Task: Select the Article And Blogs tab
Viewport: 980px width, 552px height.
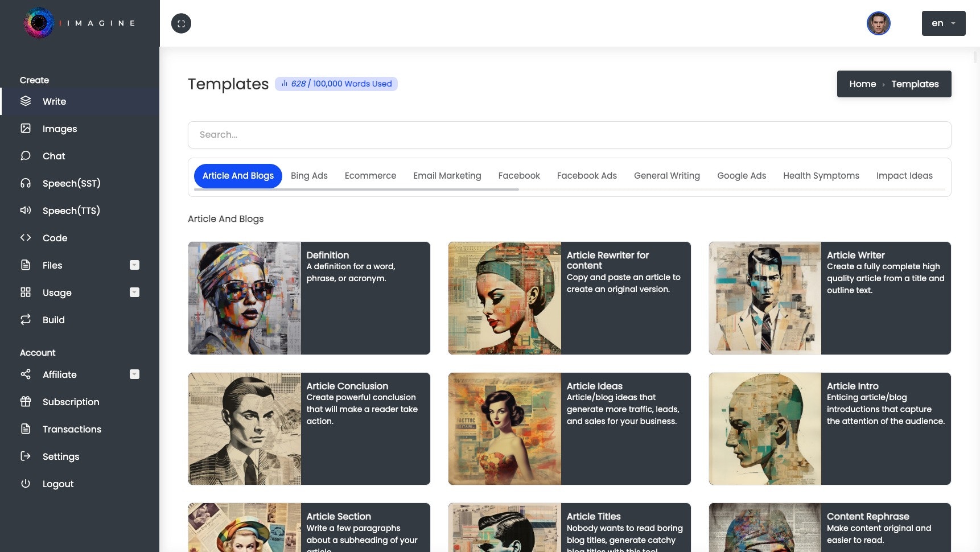Action: [238, 176]
